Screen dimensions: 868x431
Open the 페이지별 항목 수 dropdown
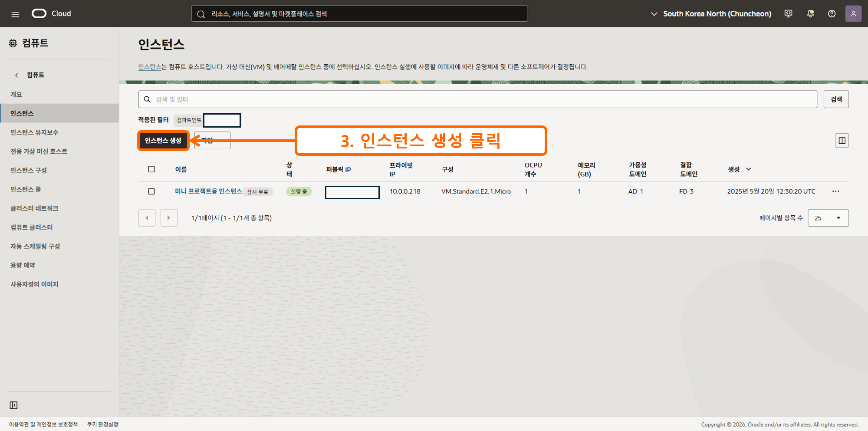(x=828, y=218)
